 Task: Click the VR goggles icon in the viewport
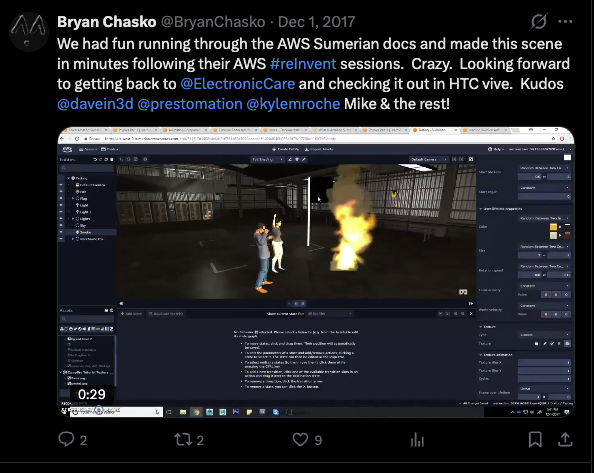click(463, 292)
